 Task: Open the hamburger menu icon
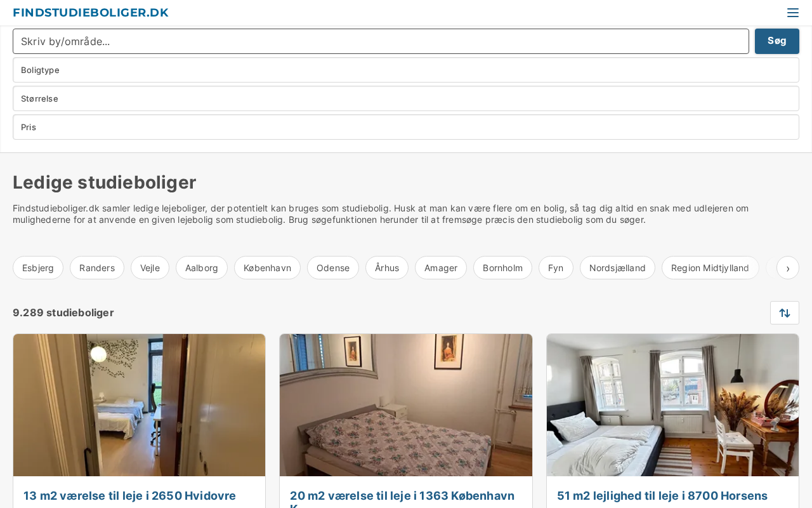pos(792,13)
